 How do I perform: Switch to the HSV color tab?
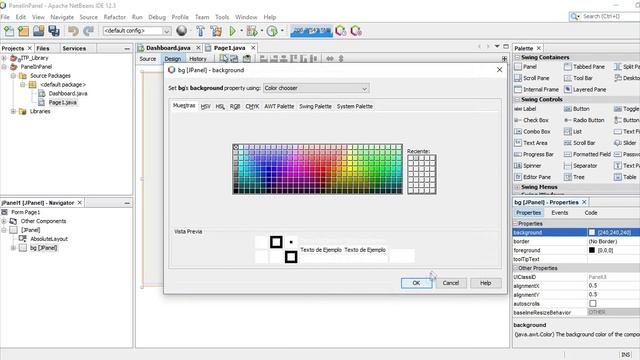coord(205,107)
